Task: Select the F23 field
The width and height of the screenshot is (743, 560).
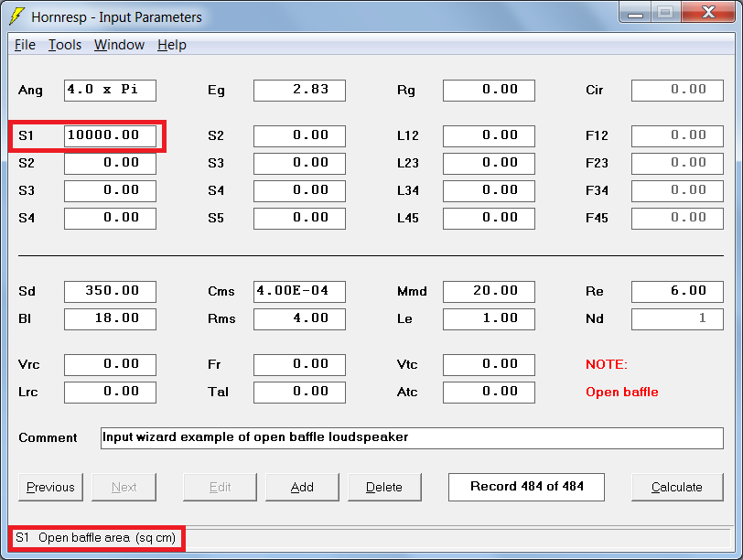Action: 678,163
